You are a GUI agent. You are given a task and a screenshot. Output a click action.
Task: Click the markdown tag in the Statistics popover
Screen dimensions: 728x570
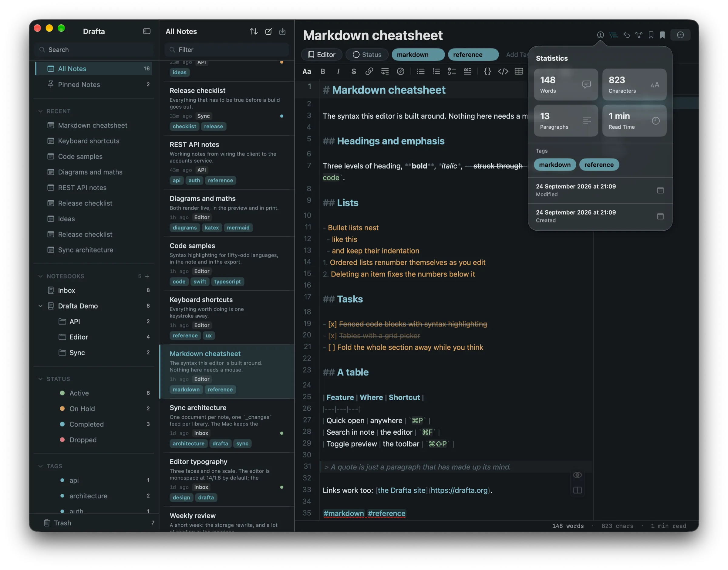tap(554, 165)
